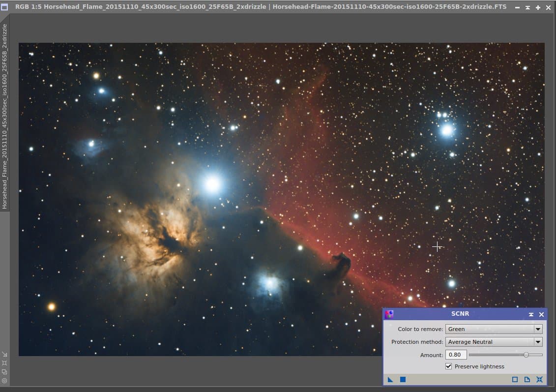
Task: Click the SCNR process icon in title bar
Action: [389, 314]
